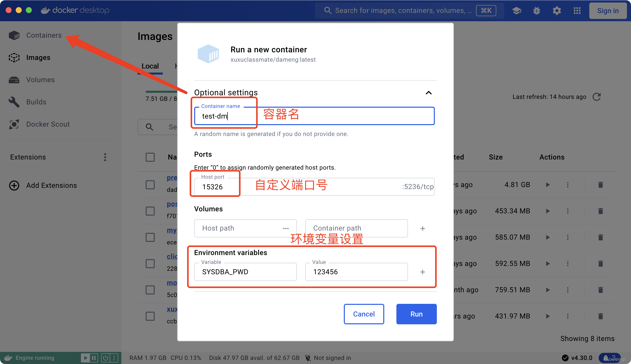Image resolution: width=631 pixels, height=364 pixels.
Task: Delete the 759.51 MB image
Action: coord(601,290)
